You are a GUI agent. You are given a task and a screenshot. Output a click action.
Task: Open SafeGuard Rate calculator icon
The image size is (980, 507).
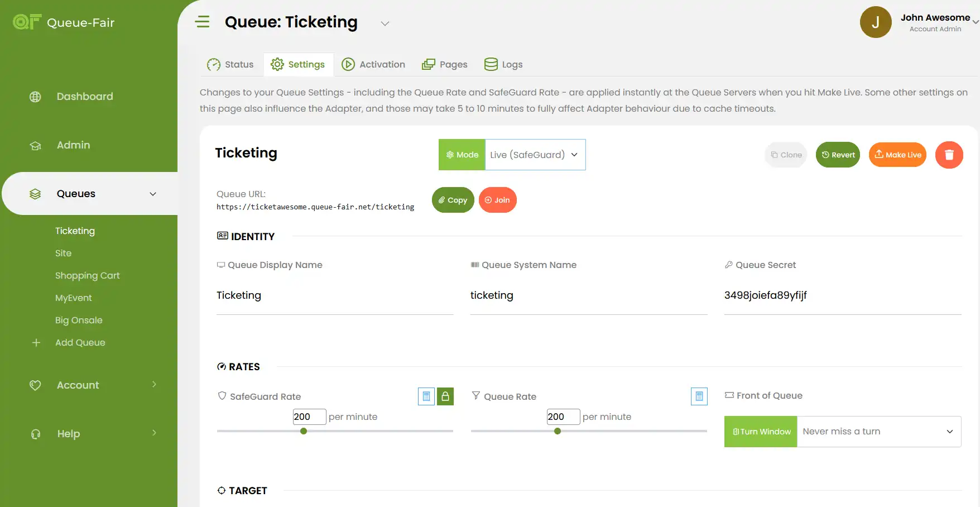pos(426,396)
